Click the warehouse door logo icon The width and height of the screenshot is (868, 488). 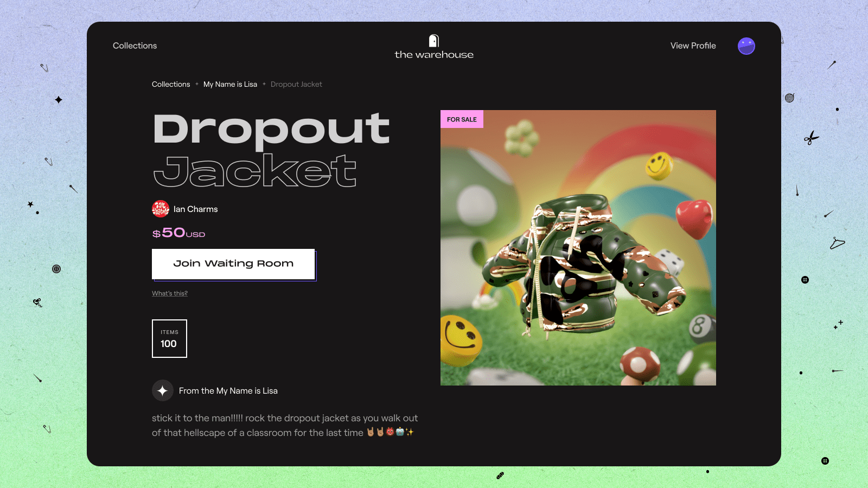434,41
